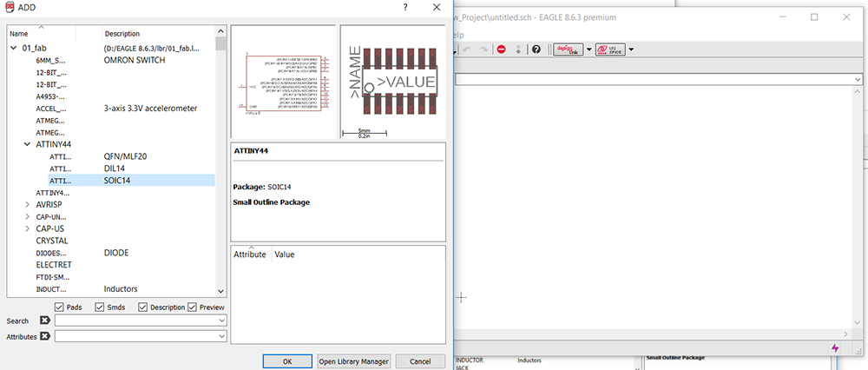Select the DIL14 package variant row

[x=131, y=168]
